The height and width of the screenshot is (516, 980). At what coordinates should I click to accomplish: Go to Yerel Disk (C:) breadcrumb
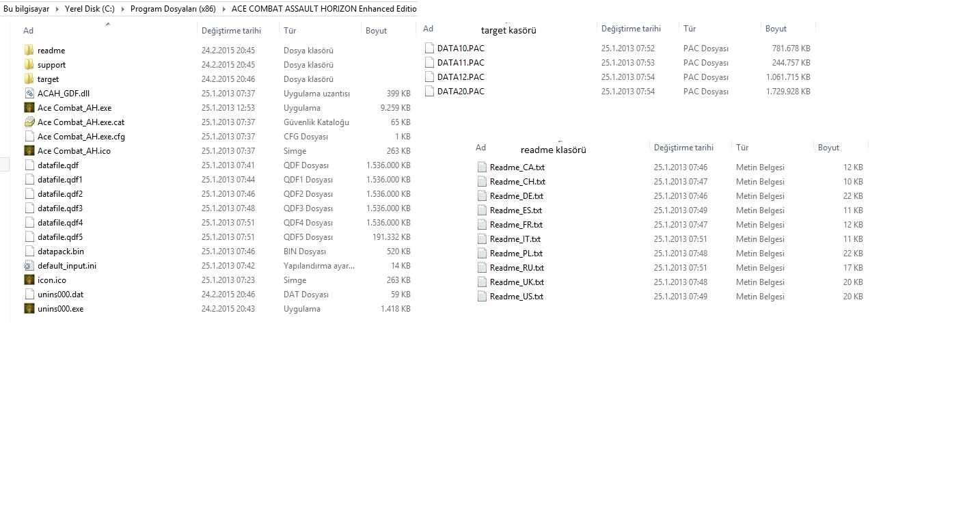click(90, 9)
